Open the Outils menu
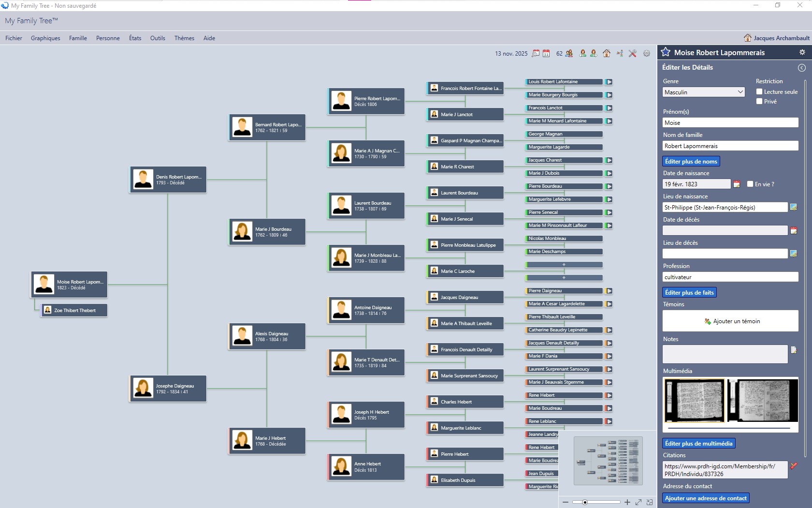Image resolution: width=812 pixels, height=508 pixels. click(158, 38)
